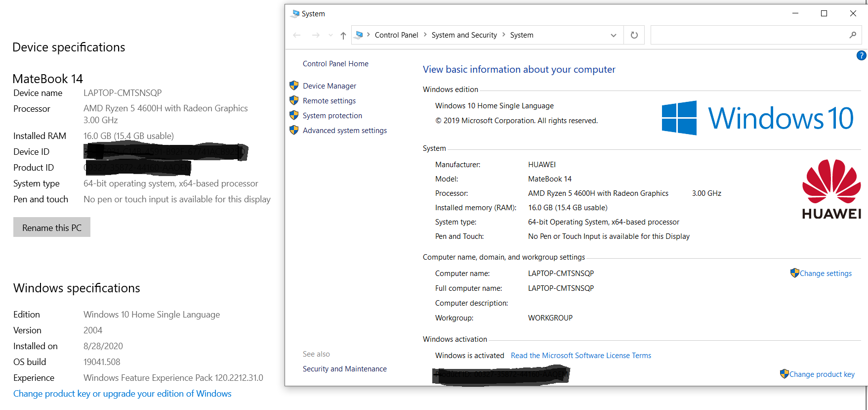Click the forward arrow in System window
Image resolution: width=868 pixels, height=410 pixels.
point(316,35)
